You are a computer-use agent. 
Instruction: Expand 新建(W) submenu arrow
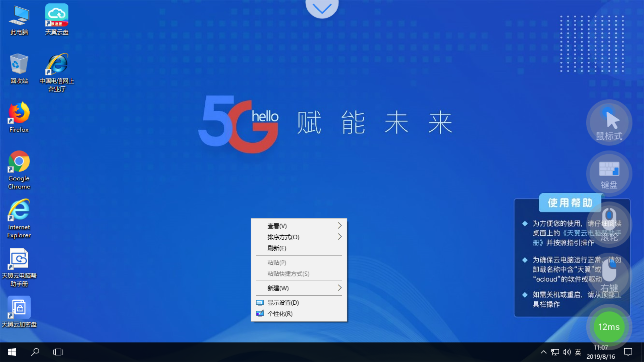click(340, 288)
